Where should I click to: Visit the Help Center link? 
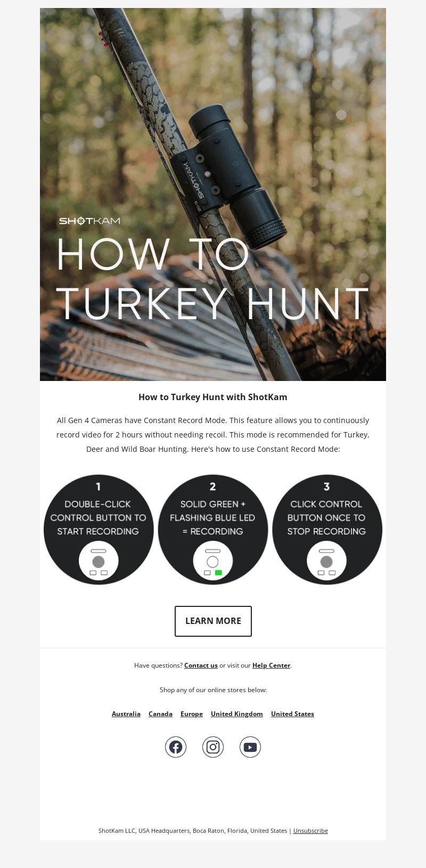click(271, 665)
